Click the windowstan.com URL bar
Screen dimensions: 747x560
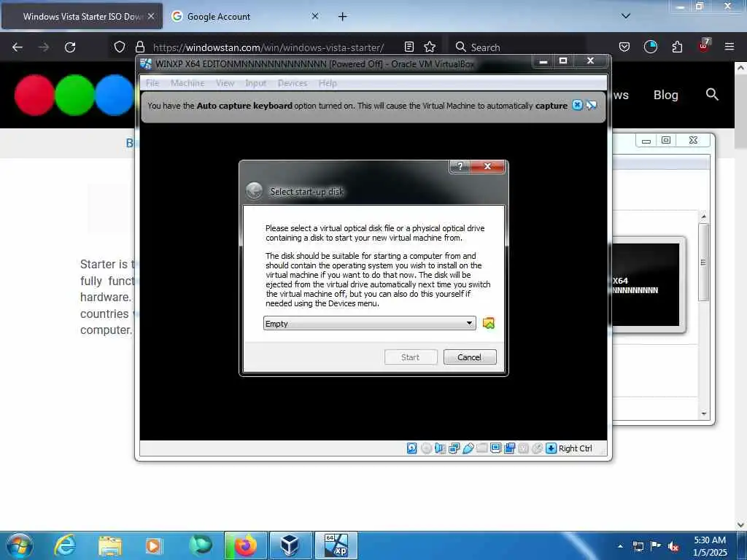tap(268, 47)
